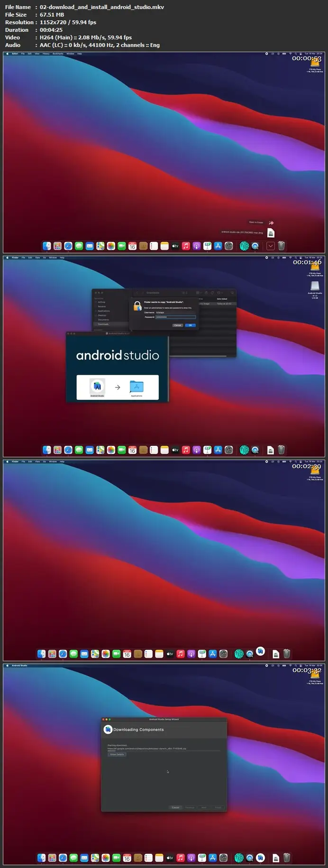Open System Preferences in the 00:00:53 frame dock

[229, 246]
